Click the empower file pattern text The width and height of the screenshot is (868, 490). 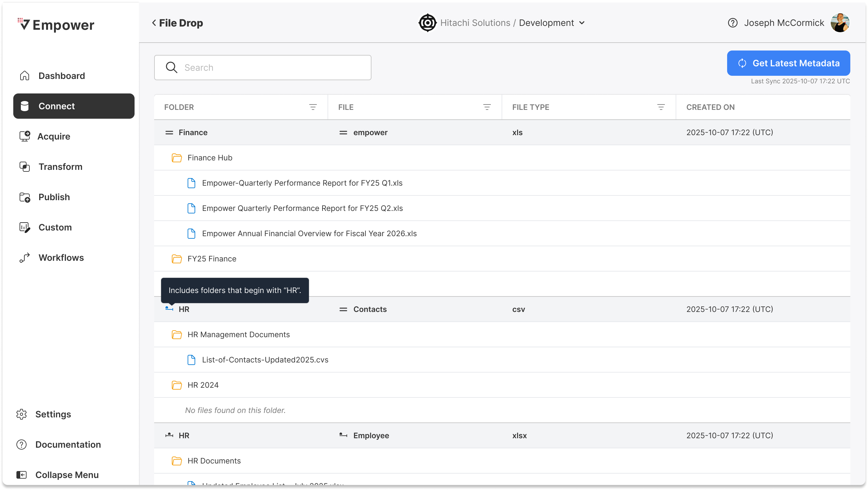[x=371, y=133]
